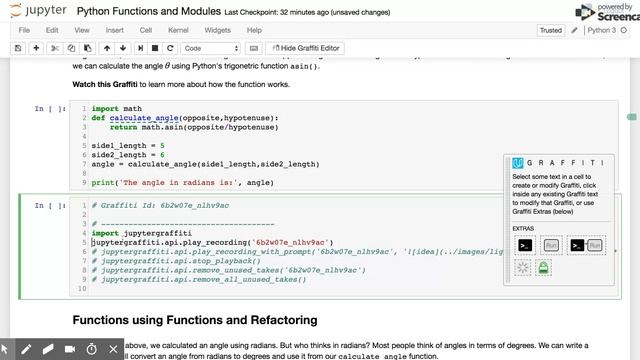Save notebook with the save and checkpoint icon
This screenshot has width=640, height=360.
[18, 48]
